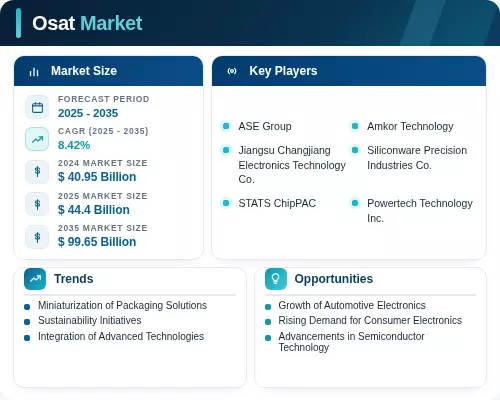Click the Key Players heading
500x400 pixels.
283,71
